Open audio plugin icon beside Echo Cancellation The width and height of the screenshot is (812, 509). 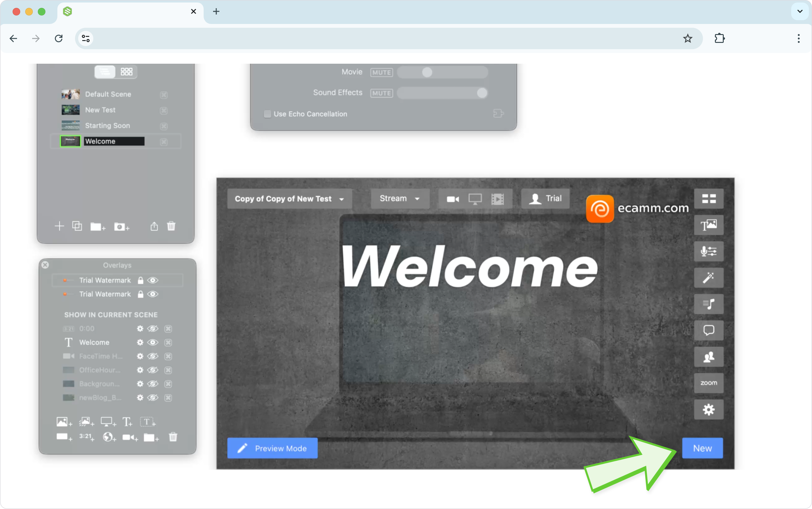click(498, 114)
